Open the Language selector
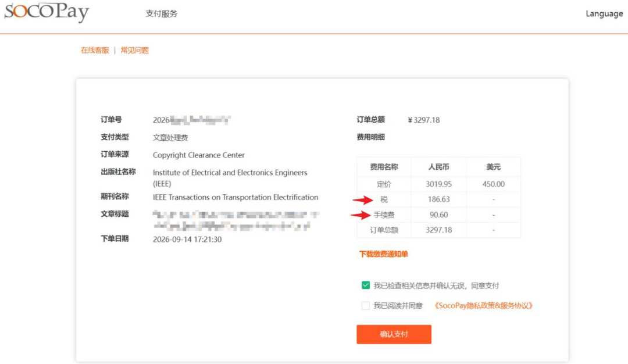 pyautogui.click(x=604, y=13)
